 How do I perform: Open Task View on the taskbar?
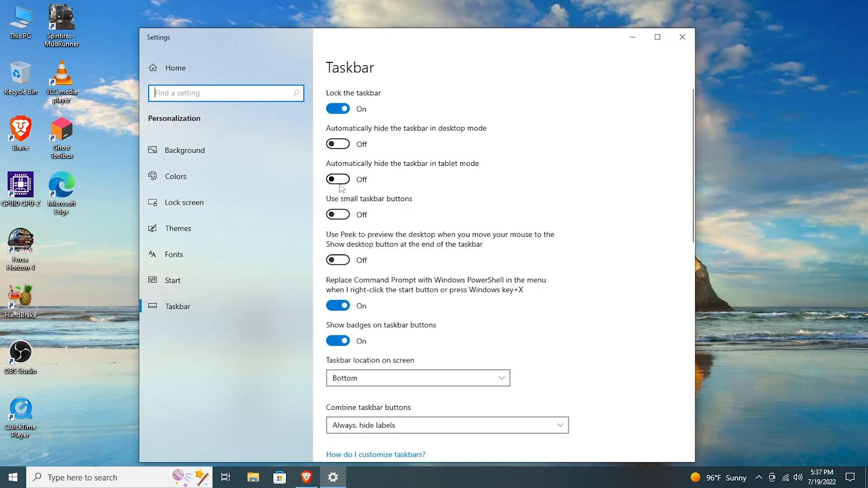225,477
